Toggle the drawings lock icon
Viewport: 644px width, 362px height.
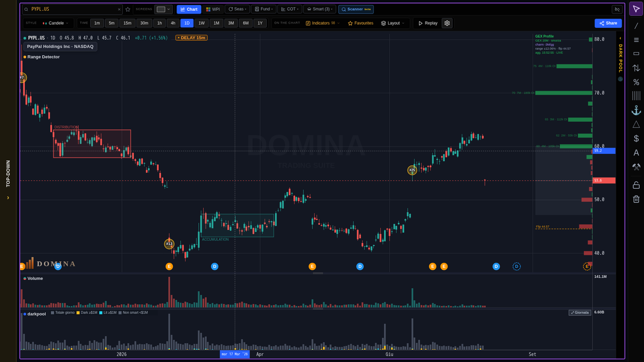click(x=636, y=185)
